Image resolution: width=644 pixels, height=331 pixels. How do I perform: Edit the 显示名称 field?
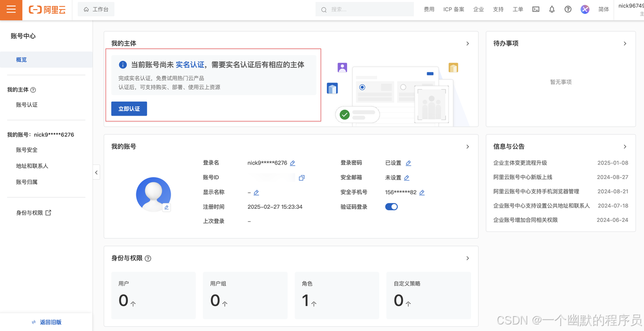coord(256,193)
